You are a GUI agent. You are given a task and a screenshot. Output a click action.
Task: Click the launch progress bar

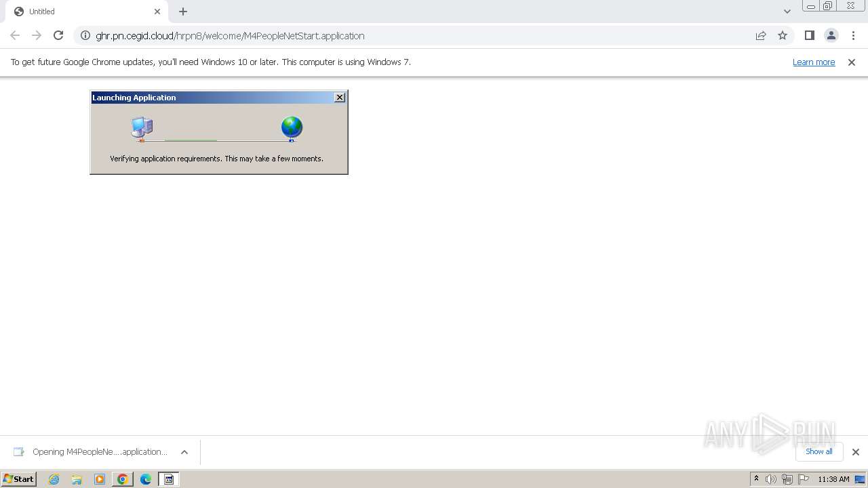(x=217, y=140)
